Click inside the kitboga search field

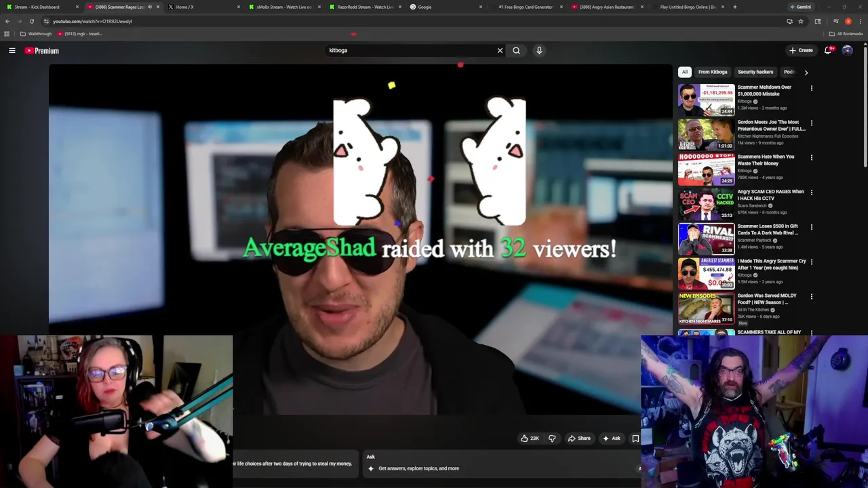point(410,50)
